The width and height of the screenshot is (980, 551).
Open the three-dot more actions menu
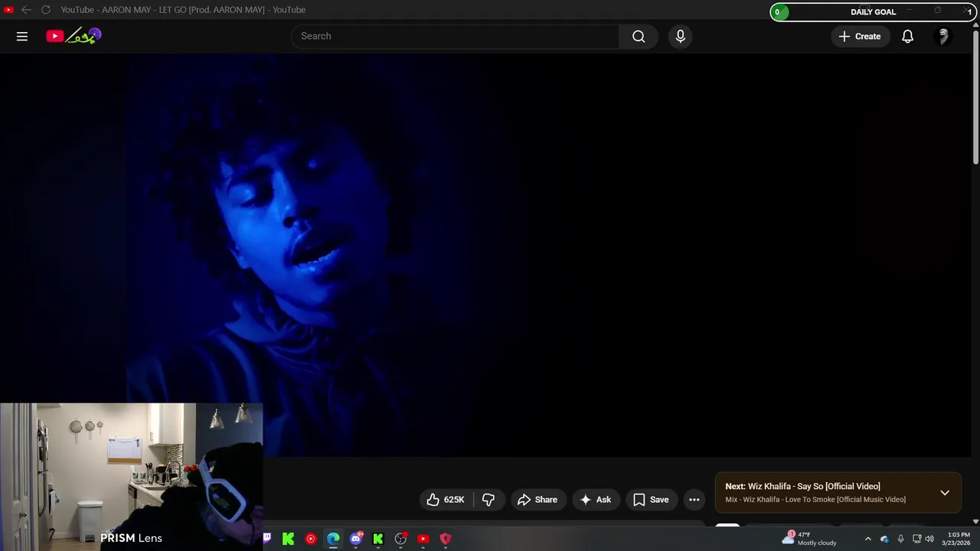tap(694, 500)
